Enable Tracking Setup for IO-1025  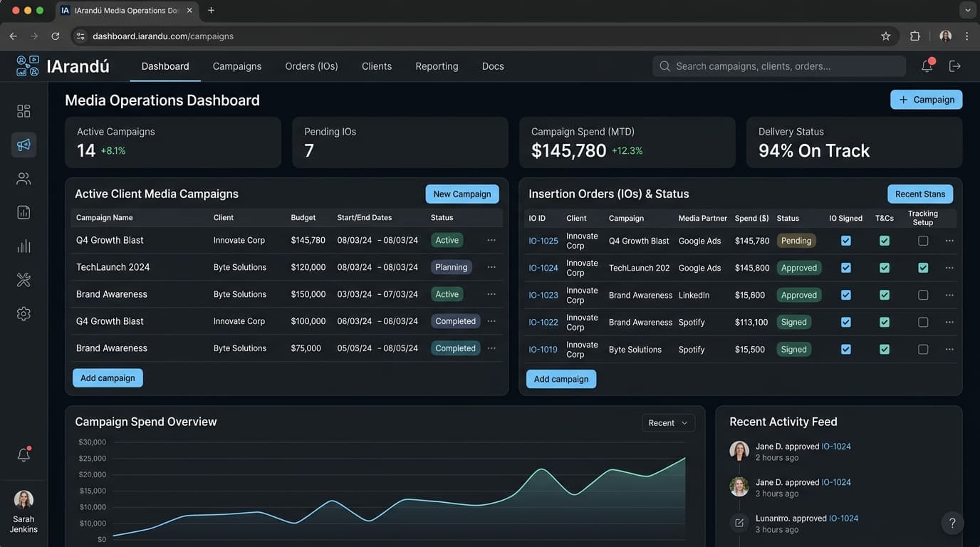[x=923, y=241]
